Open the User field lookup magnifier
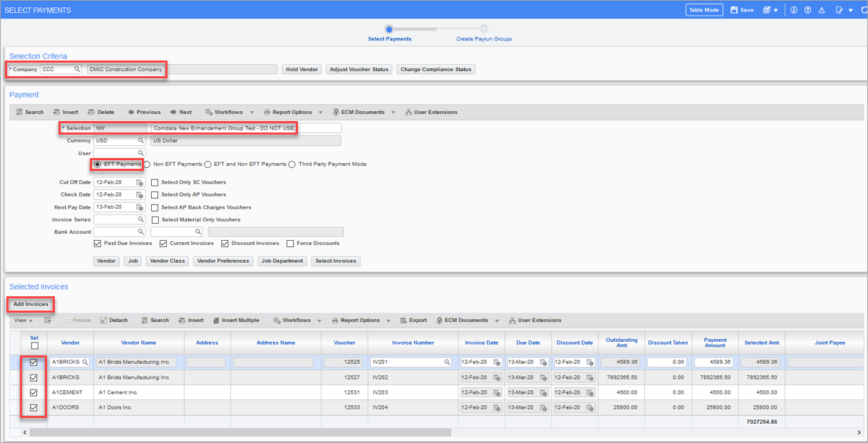 pos(140,153)
